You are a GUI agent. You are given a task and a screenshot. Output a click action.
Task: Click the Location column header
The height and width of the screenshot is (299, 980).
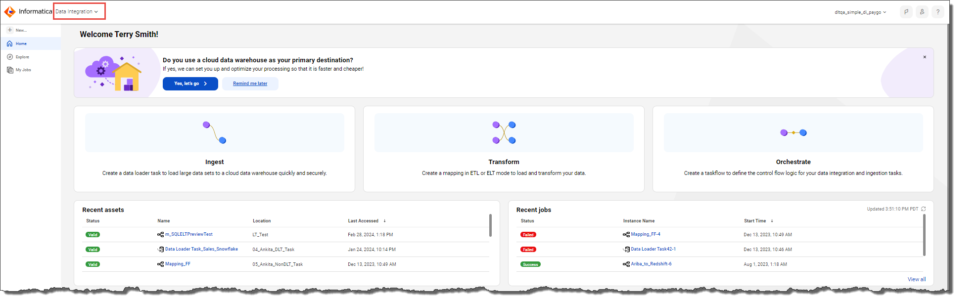[x=262, y=221]
